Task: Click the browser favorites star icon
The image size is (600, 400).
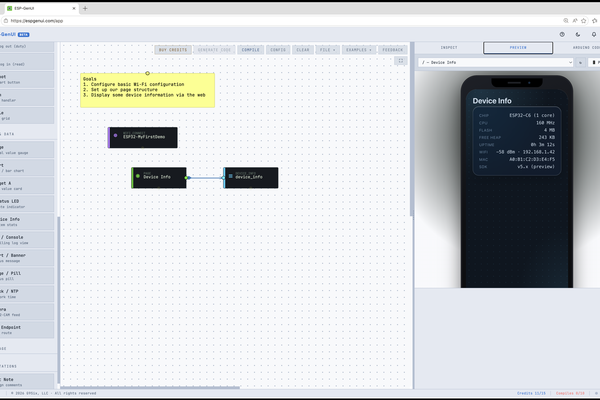Action: (x=584, y=21)
